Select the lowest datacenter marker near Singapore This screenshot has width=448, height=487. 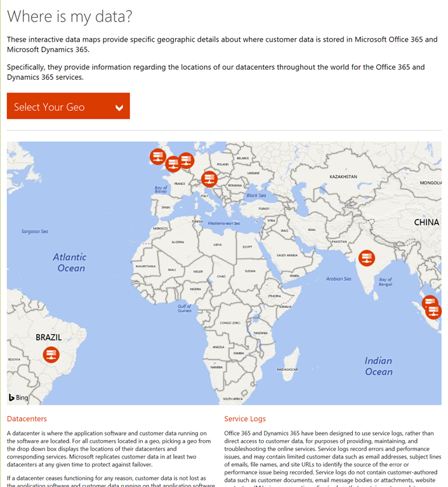pyautogui.click(x=434, y=311)
